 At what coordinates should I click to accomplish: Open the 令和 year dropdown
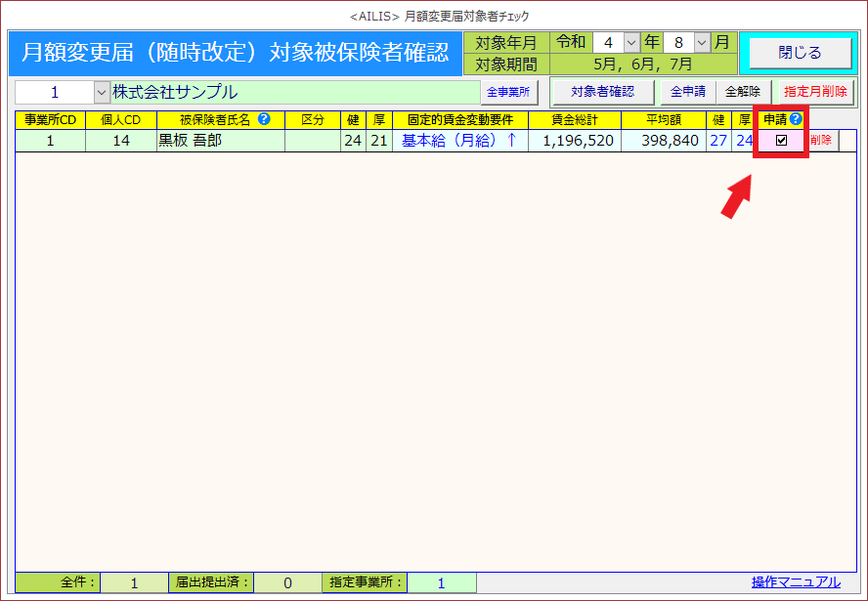click(630, 43)
